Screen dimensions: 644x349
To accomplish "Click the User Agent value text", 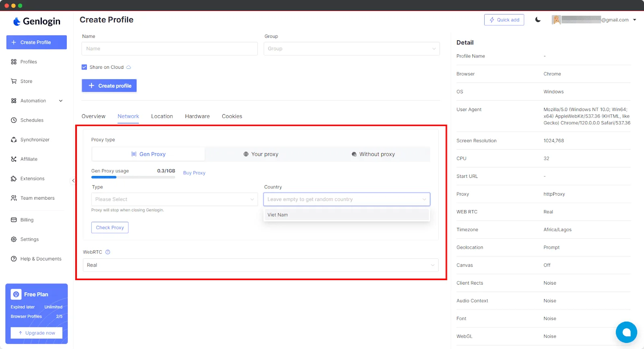I will tap(587, 116).
